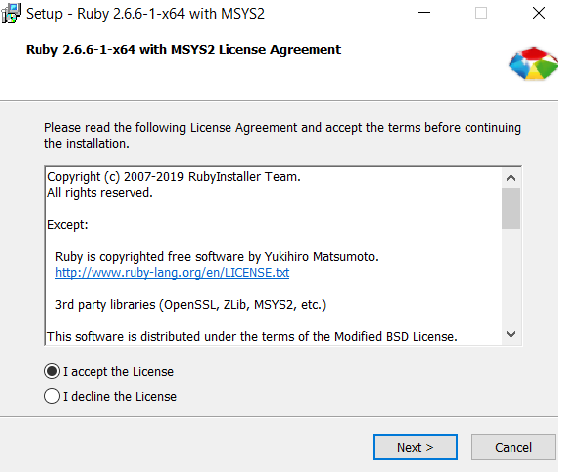Click the "Copyright (c) 2007-2019" license line
This screenshot has width=561, height=476.
174,176
